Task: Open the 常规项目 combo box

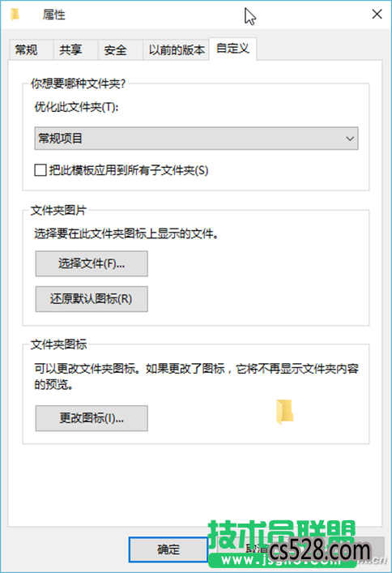Action: pyautogui.click(x=196, y=138)
